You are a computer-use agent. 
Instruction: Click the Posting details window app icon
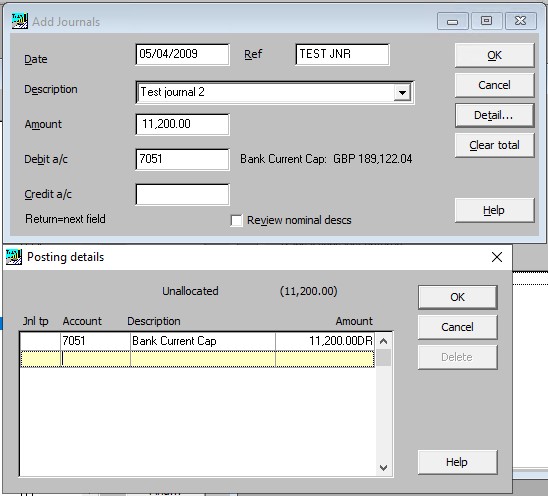click(14, 257)
